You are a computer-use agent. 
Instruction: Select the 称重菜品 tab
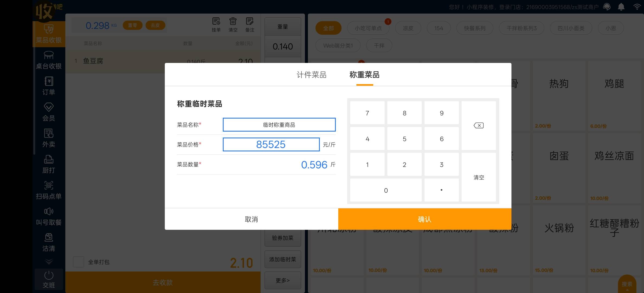(x=365, y=75)
